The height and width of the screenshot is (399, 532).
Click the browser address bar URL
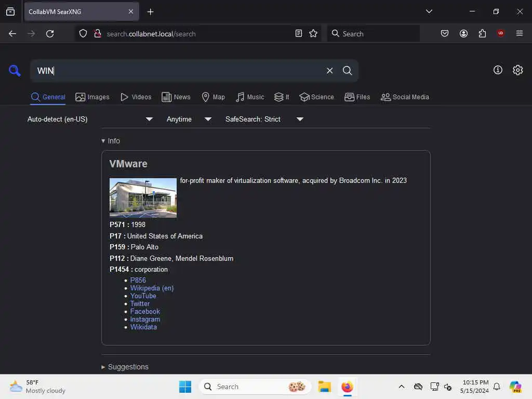click(x=151, y=34)
